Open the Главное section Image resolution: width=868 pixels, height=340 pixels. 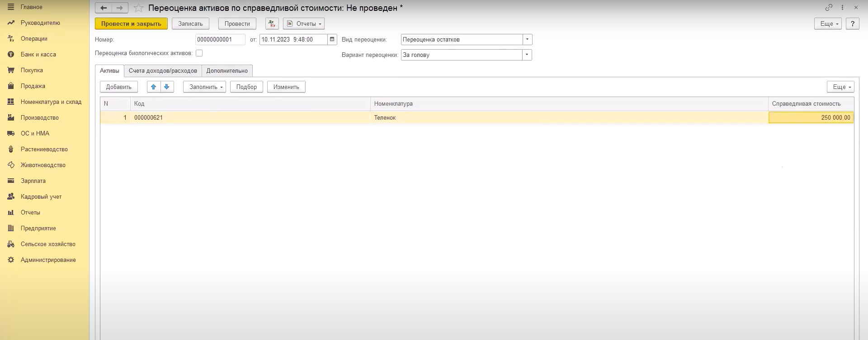tap(32, 7)
